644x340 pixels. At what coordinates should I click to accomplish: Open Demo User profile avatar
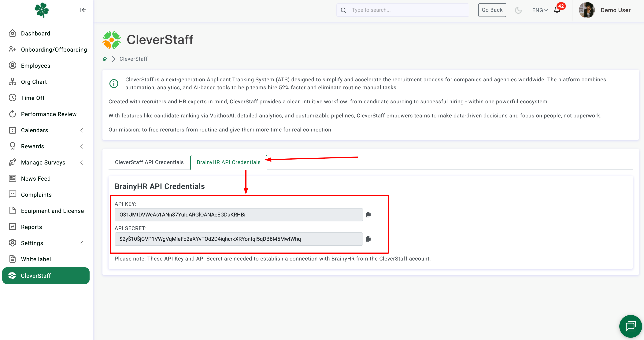pos(587,10)
